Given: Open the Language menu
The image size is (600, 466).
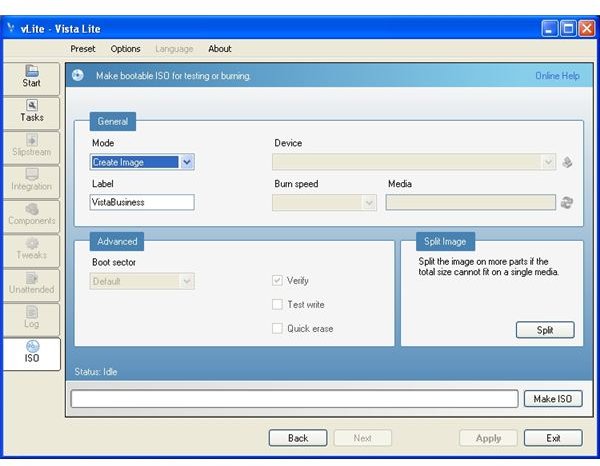Looking at the screenshot, I should click(174, 49).
